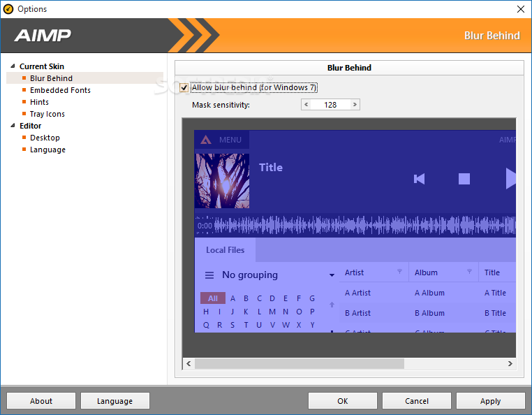
Task: Click the B Album row cell
Action: click(x=429, y=313)
